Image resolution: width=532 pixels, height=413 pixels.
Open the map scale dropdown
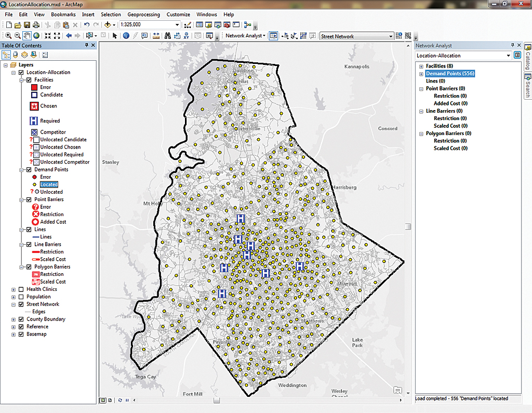(177, 25)
